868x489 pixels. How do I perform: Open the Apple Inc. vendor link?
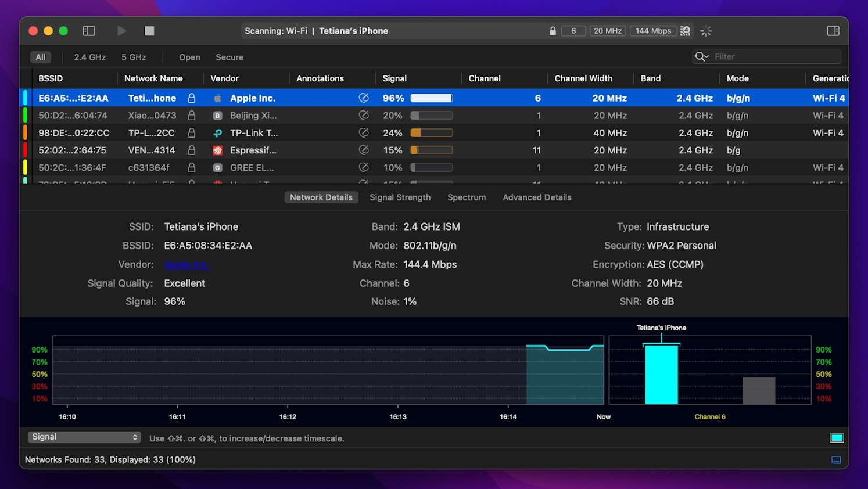click(186, 265)
